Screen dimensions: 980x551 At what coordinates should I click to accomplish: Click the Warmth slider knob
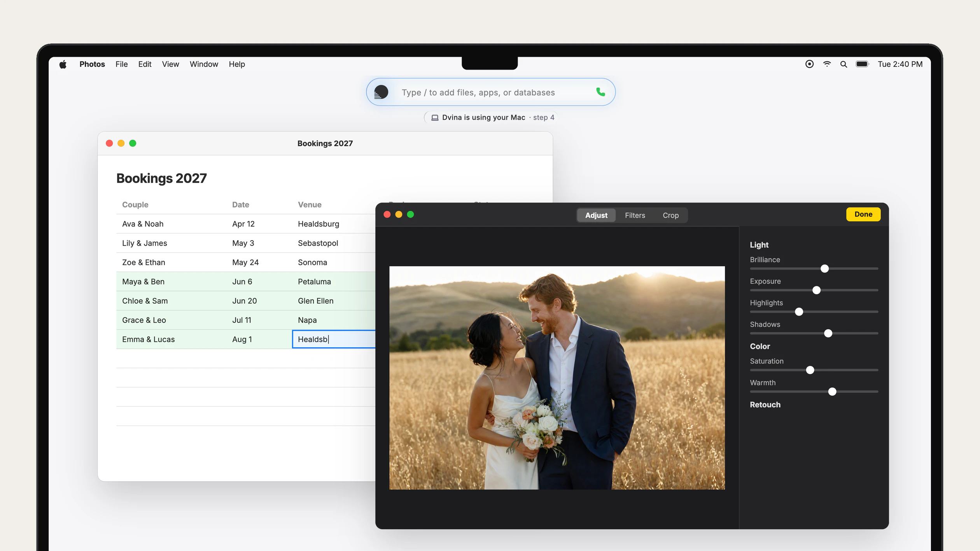point(832,392)
